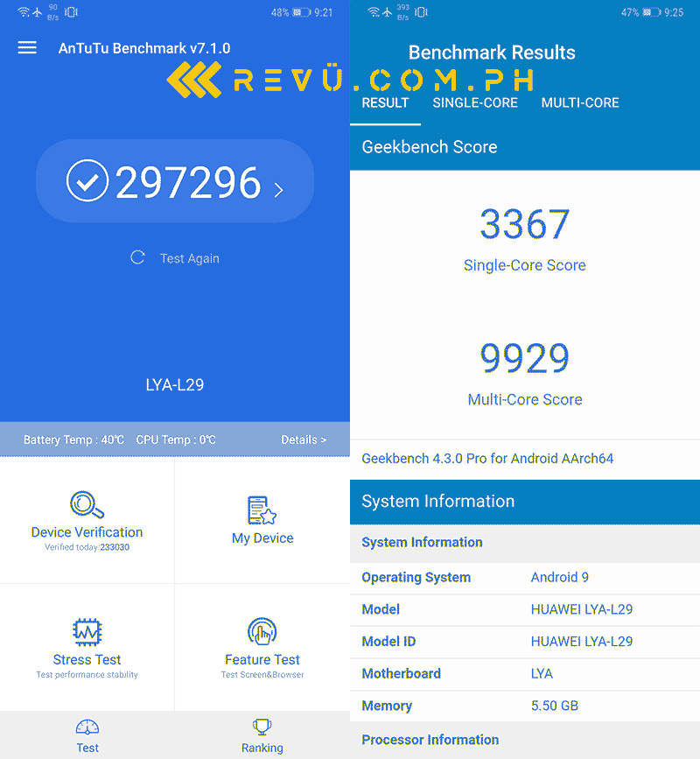
Task: Select the Ranking trophy icon
Action: (262, 727)
